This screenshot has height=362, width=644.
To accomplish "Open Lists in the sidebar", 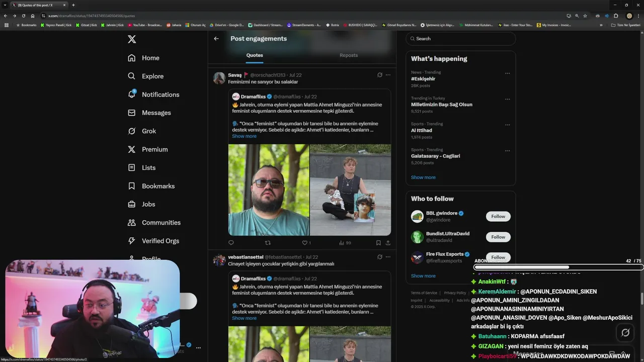I will [x=142, y=167].
